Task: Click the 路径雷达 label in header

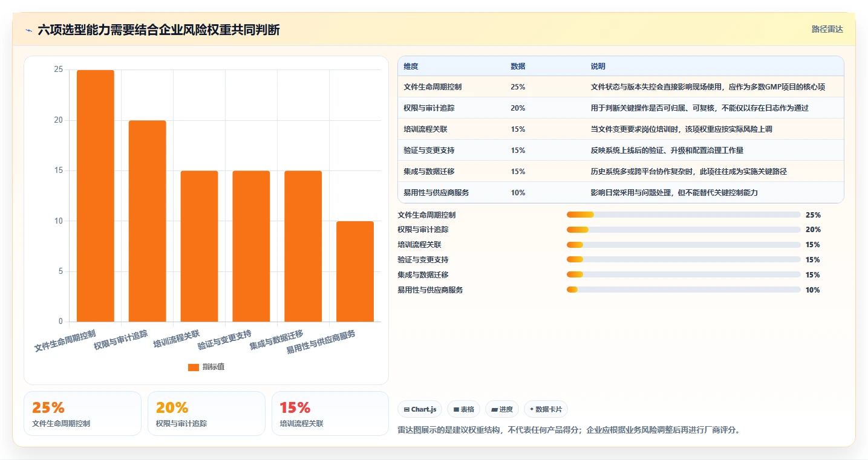Action: coord(827,29)
